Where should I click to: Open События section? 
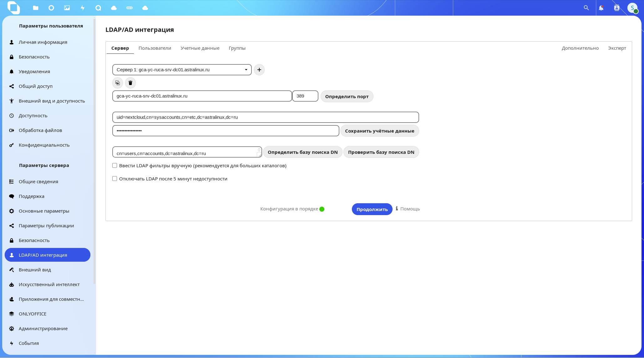point(48,343)
